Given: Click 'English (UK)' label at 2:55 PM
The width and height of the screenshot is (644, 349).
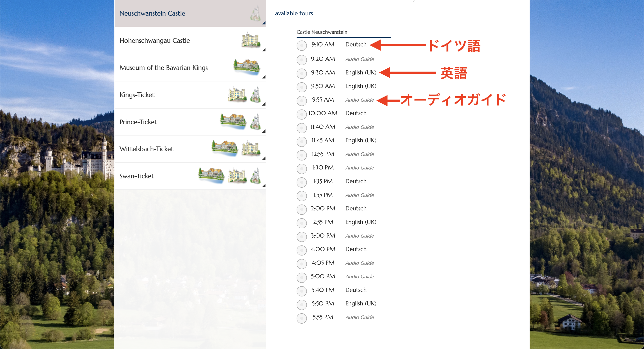Looking at the screenshot, I should pyautogui.click(x=361, y=222).
